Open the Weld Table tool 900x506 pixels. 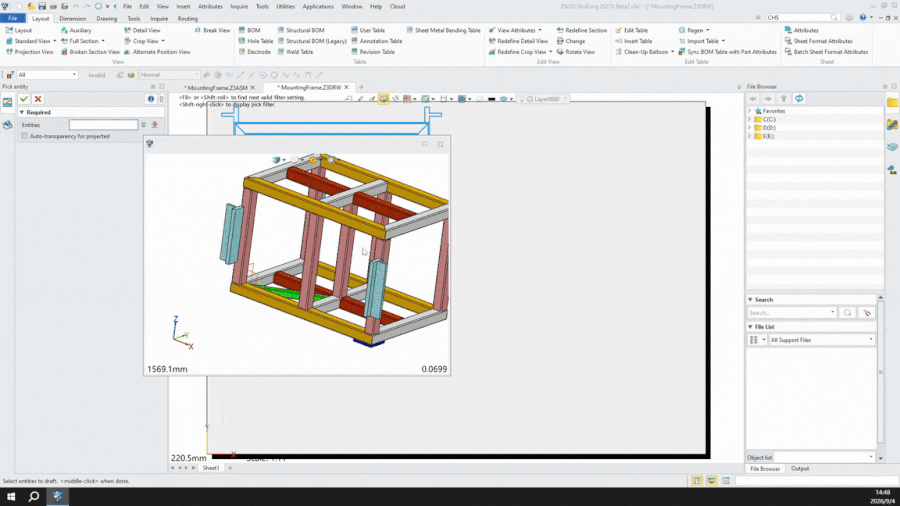[x=295, y=52]
